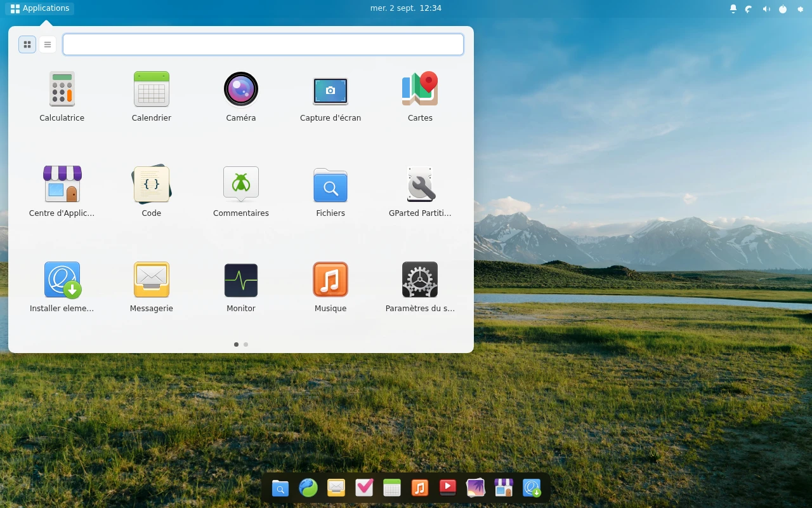Open the Music note icon in the dock

click(x=420, y=488)
